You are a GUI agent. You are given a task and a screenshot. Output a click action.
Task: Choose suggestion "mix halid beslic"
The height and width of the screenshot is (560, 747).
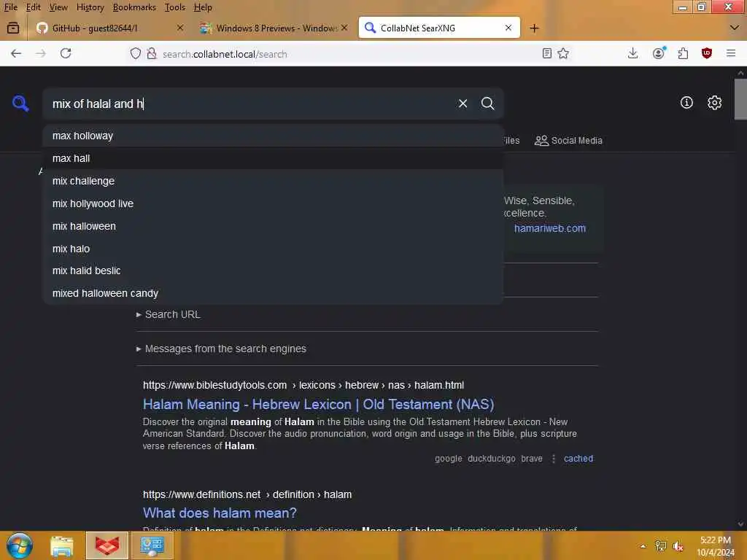[x=273, y=271]
